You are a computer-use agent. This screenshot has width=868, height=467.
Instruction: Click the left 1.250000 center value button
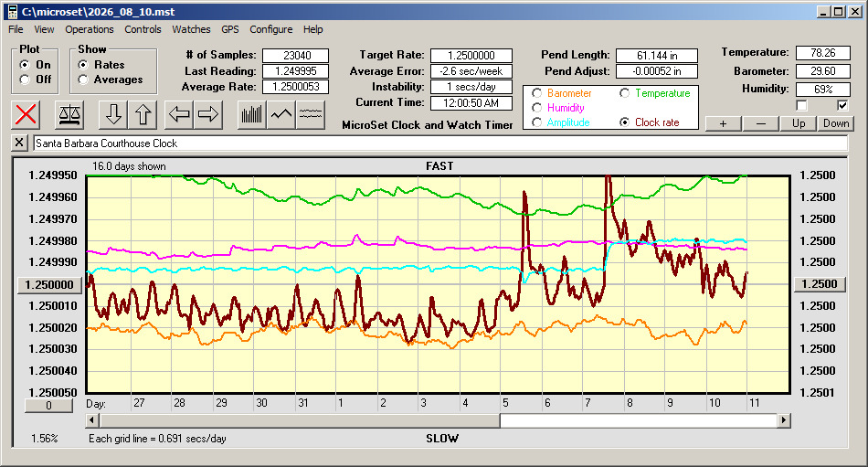pos(49,285)
